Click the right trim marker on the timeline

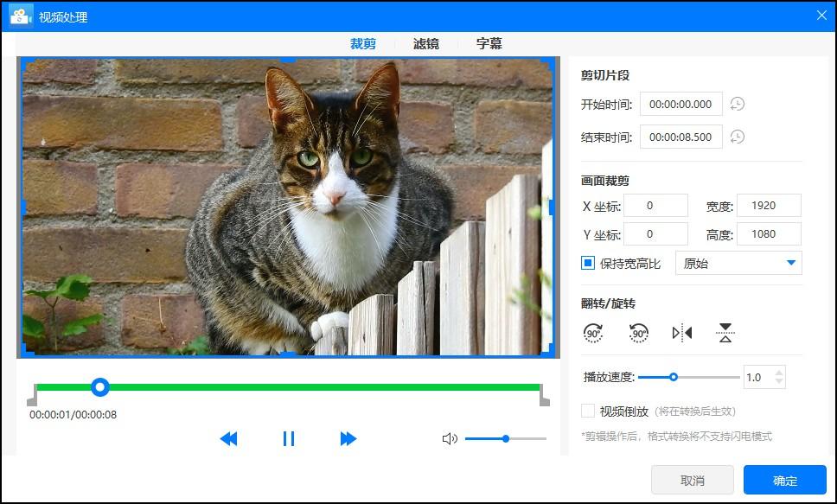click(544, 396)
